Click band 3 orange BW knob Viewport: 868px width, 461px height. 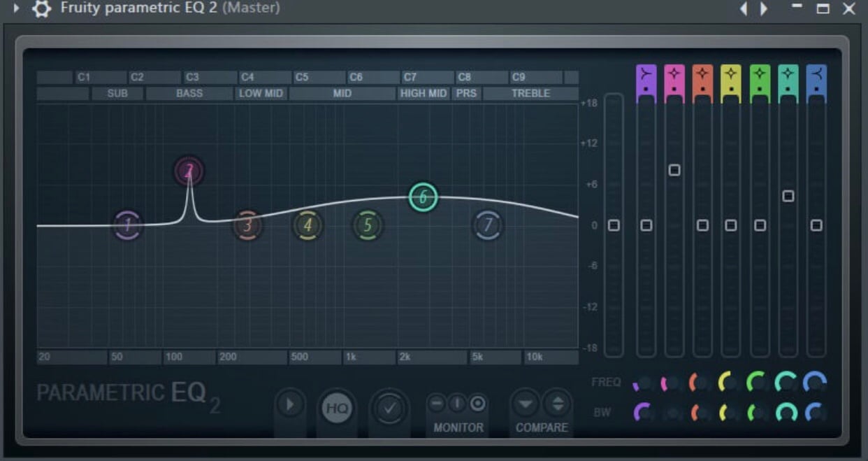[702, 413]
